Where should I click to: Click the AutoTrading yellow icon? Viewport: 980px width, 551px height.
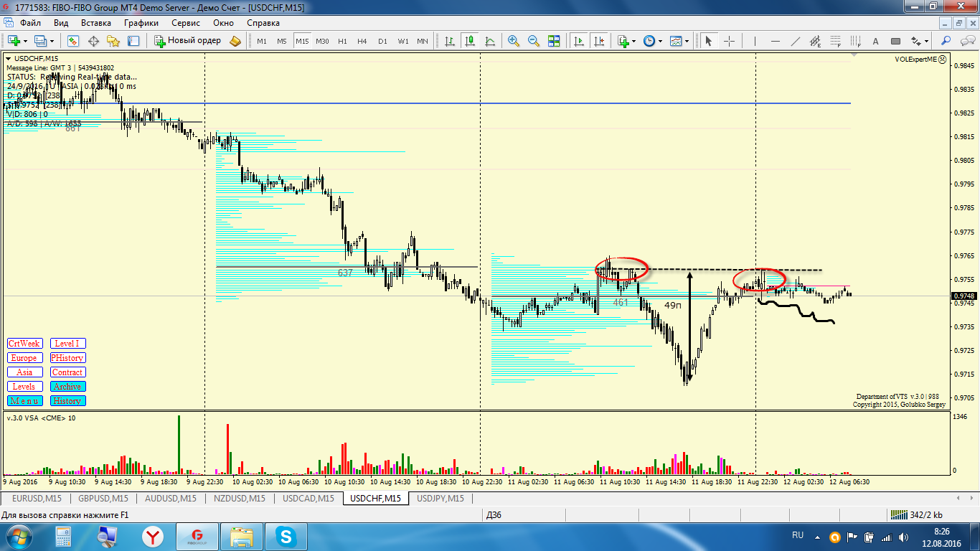pyautogui.click(x=235, y=41)
